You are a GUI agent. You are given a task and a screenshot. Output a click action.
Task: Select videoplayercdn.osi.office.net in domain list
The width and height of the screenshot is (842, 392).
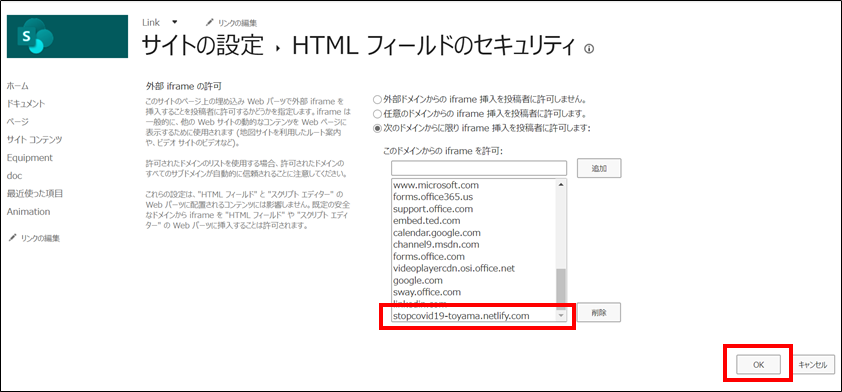pos(454,268)
